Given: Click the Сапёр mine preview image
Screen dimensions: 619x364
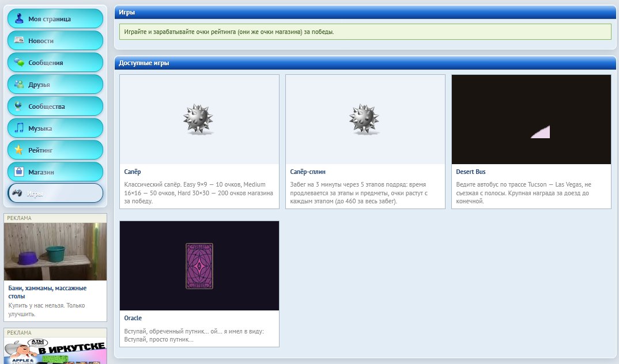Looking at the screenshot, I should [199, 119].
